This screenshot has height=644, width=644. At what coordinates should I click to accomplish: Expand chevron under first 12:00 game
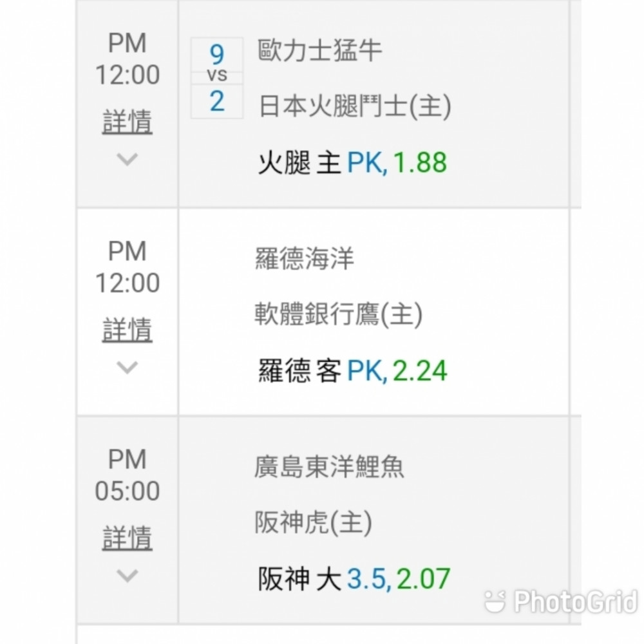coord(127,159)
